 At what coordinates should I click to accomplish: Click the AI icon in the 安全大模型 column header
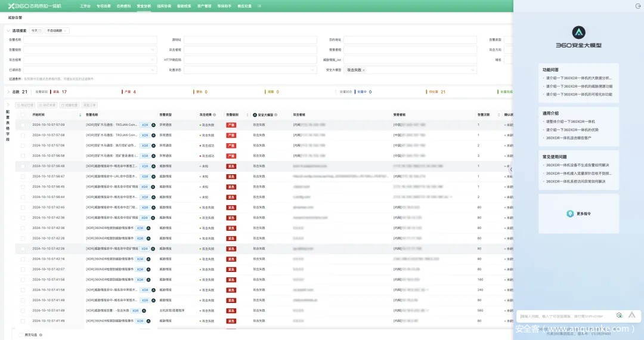pos(255,115)
